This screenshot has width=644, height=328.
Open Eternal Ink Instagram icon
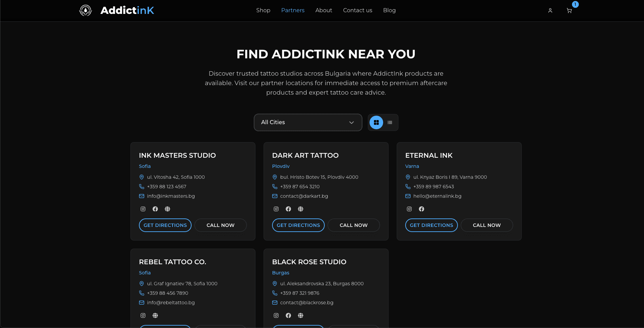point(409,209)
